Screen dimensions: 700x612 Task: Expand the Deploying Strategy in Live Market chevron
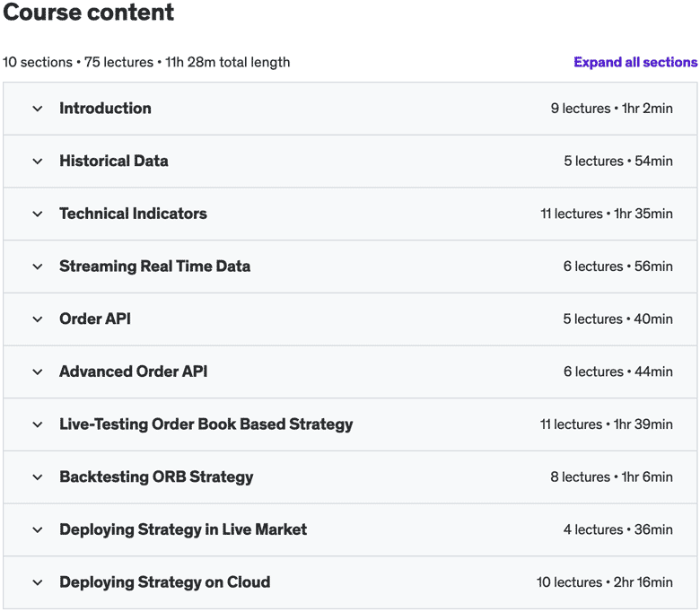coord(38,529)
